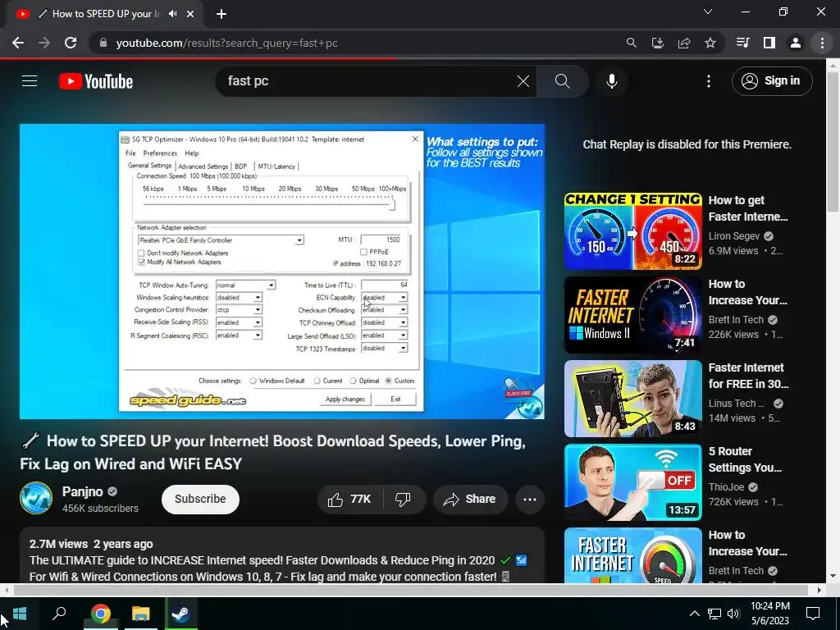The height and width of the screenshot is (630, 840).
Task: Sign in to YouTube
Action: 772,81
